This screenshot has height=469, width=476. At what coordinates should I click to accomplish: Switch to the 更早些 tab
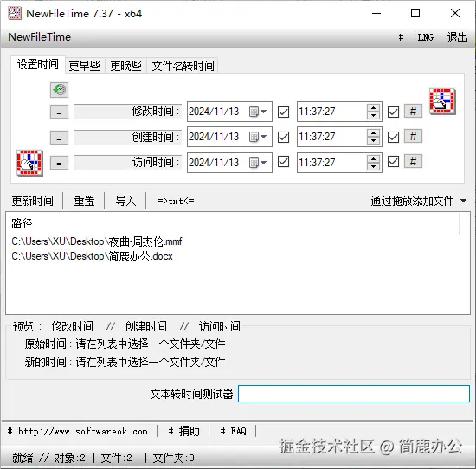[85, 66]
